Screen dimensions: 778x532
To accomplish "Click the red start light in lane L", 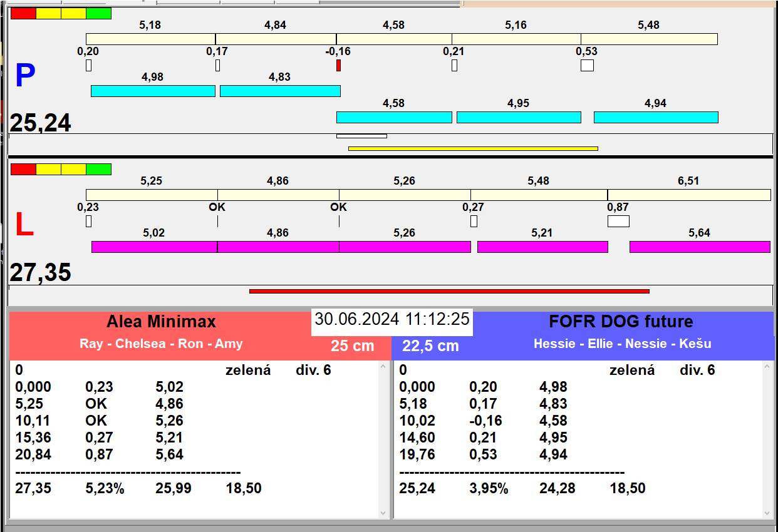I will click(x=23, y=169).
